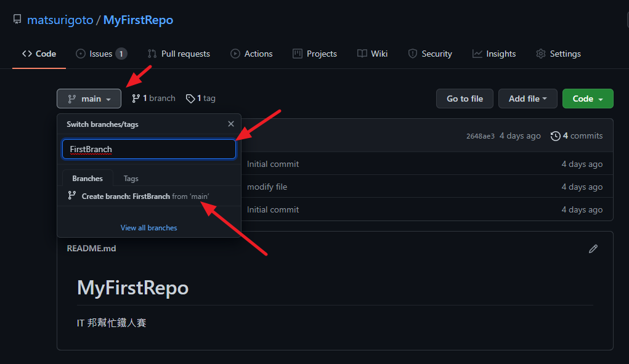Open the commit hash 2648ae3 link
The height and width of the screenshot is (364, 629).
coord(480,136)
